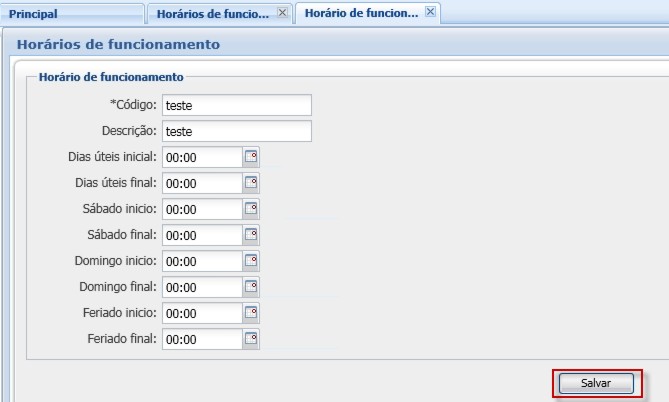The width and height of the screenshot is (669, 402).
Task: Open time picker for Domingo final
Action: click(x=251, y=287)
